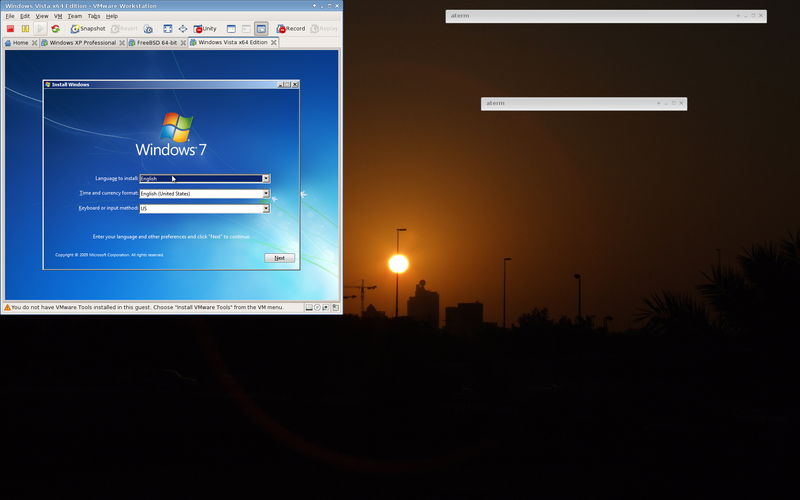Close the Home tab
This screenshot has width=800, height=500.
34,43
